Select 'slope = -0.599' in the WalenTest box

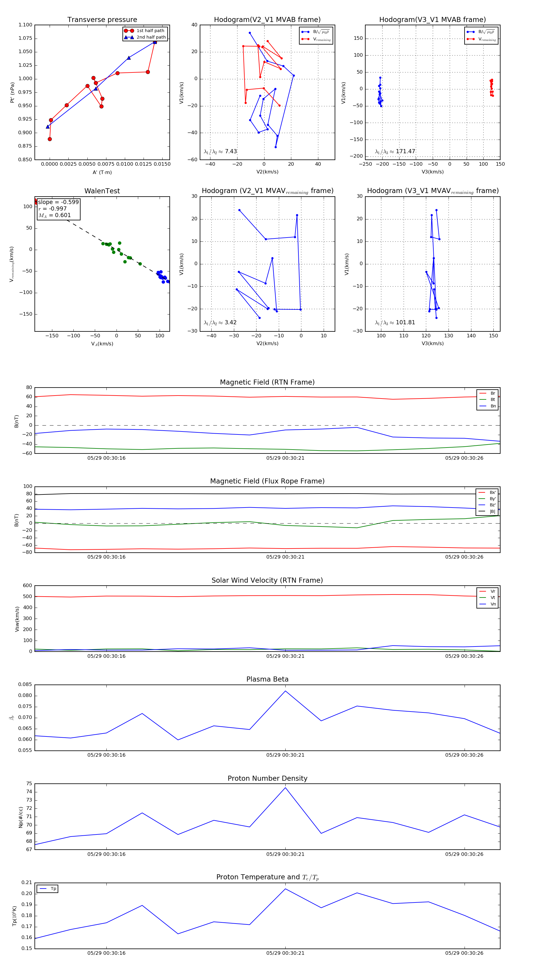58,203
